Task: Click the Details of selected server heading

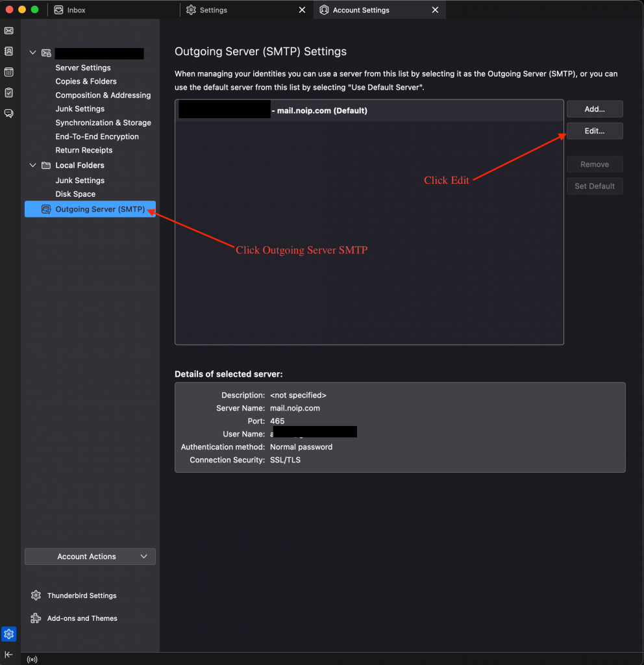Action: [x=229, y=374]
